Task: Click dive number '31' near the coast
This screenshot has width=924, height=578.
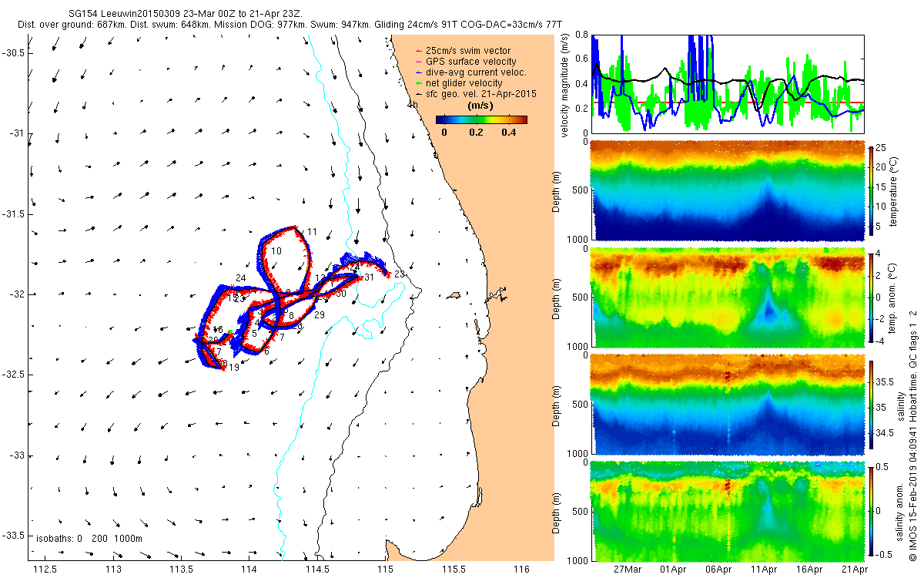Action: click(x=369, y=277)
